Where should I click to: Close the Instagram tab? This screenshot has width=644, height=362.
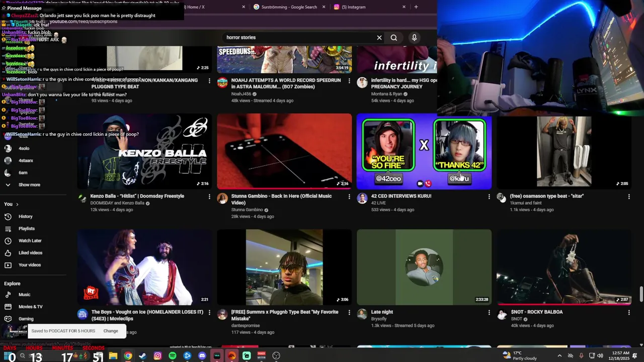(404, 7)
